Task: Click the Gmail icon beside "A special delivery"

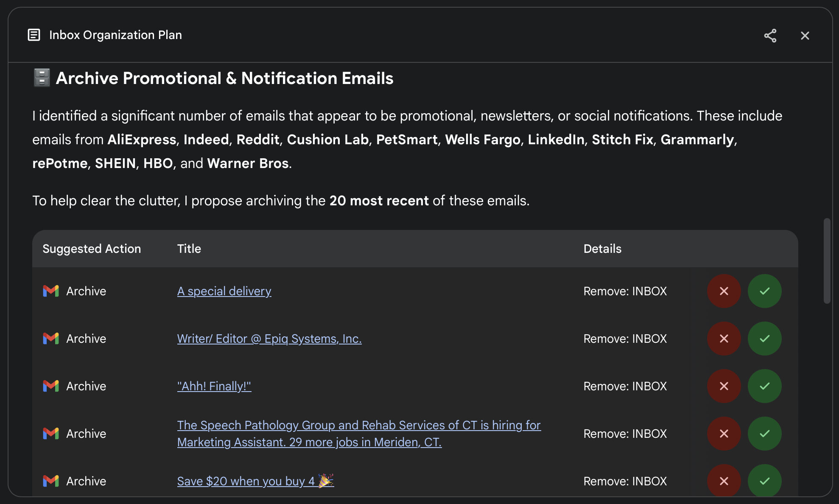Action: click(50, 291)
